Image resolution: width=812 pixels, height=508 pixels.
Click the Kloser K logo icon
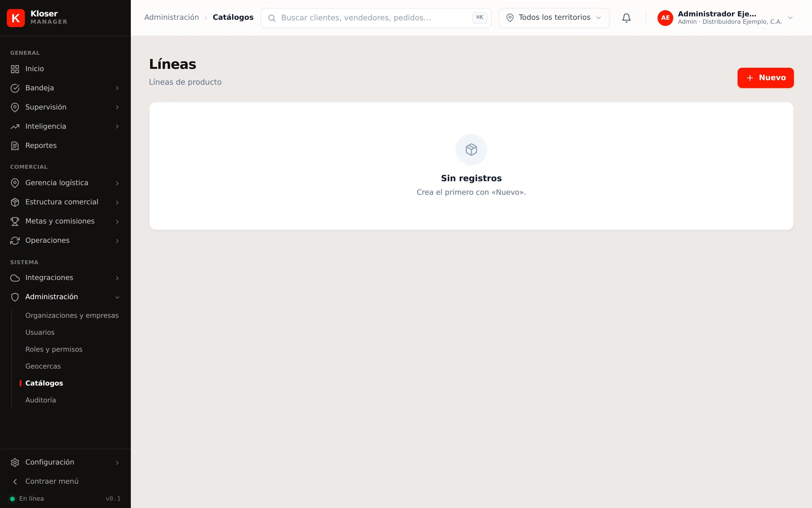coord(16,18)
